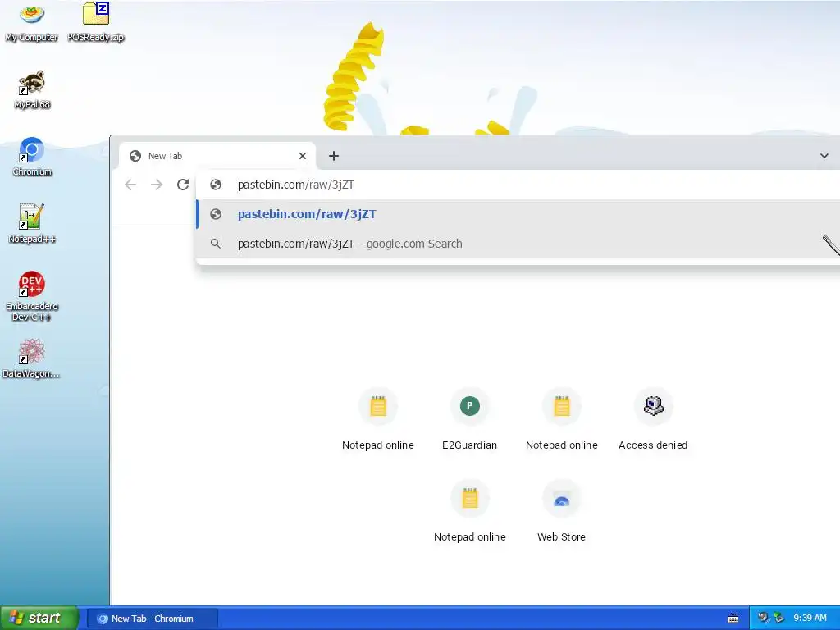Open Web Store shortcut tile
The width and height of the screenshot is (840, 630).
(561, 511)
